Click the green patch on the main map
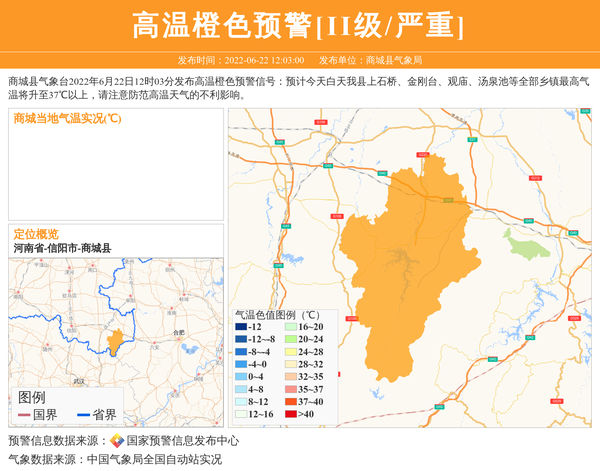Image resolution: width=600 pixels, height=471 pixels. click(522, 242)
